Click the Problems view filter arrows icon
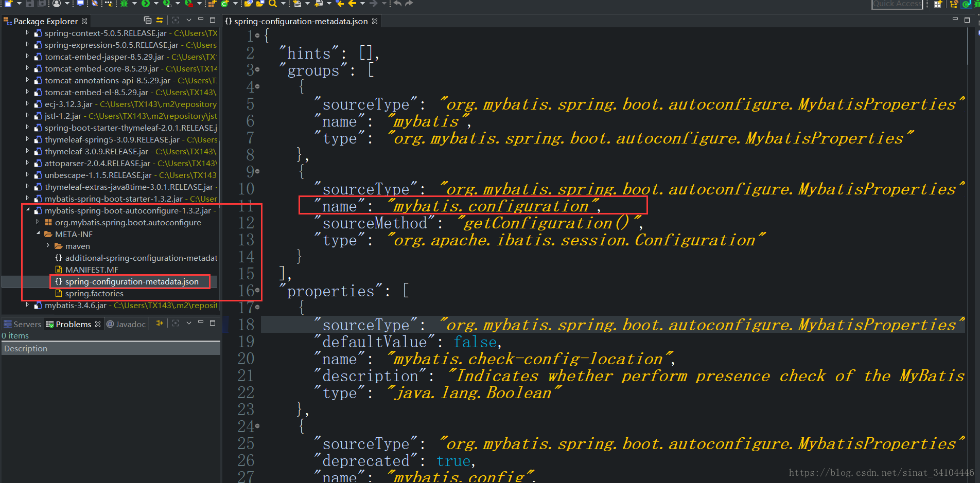The width and height of the screenshot is (980, 483). coord(160,323)
